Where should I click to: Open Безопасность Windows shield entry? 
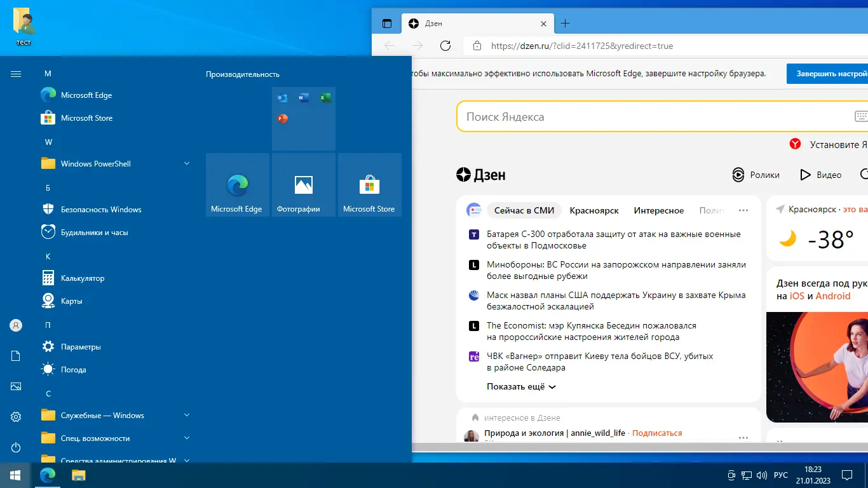(116, 210)
